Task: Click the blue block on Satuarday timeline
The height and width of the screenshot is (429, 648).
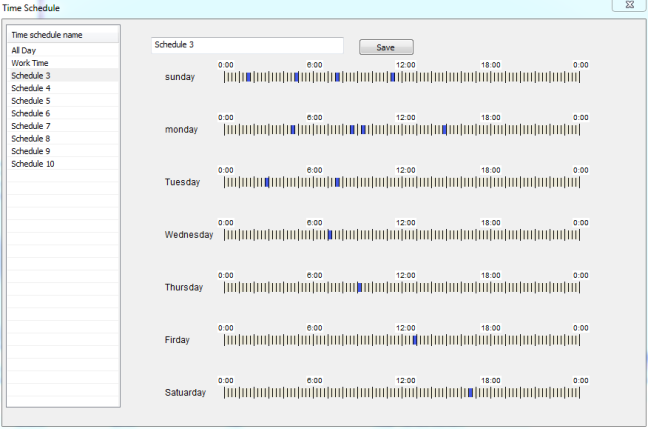Action: (x=470, y=392)
